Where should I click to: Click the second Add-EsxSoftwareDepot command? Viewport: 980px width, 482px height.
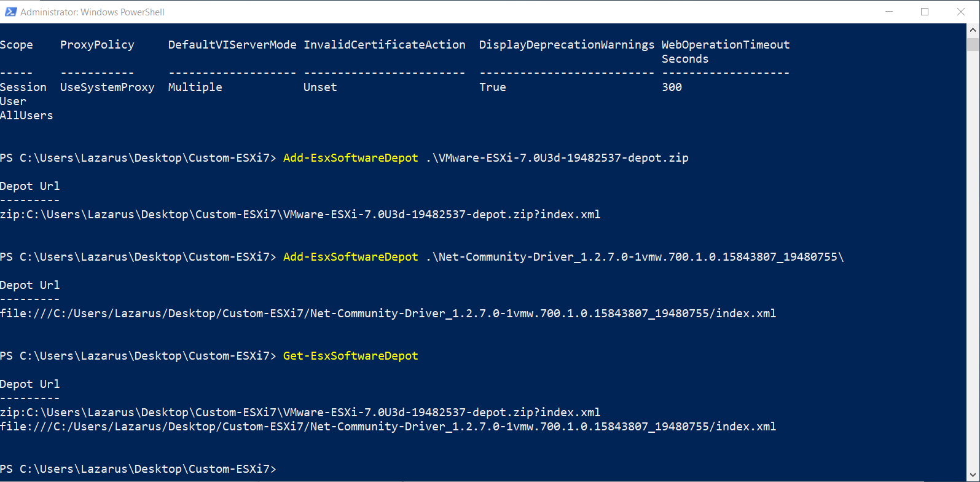click(350, 257)
